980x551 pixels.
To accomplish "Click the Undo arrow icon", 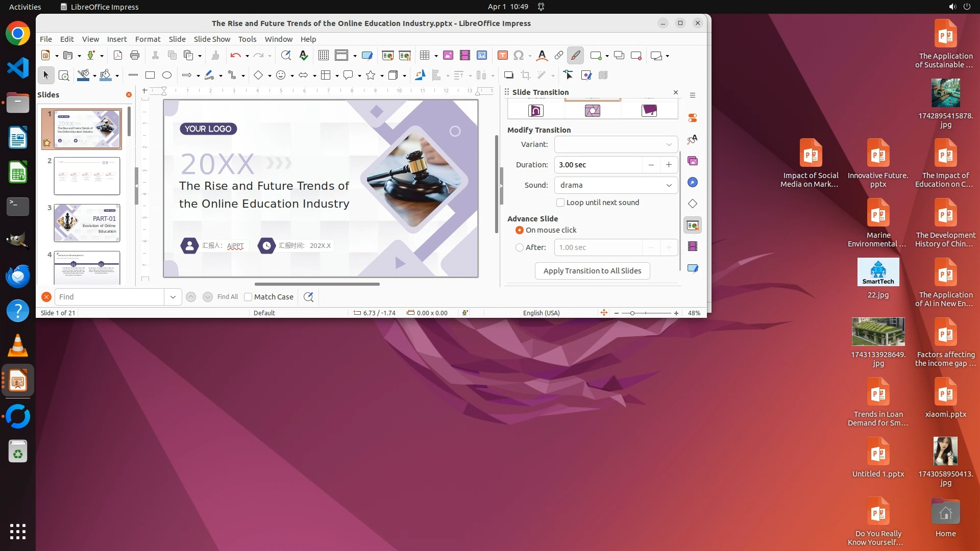I will [x=235, y=55].
